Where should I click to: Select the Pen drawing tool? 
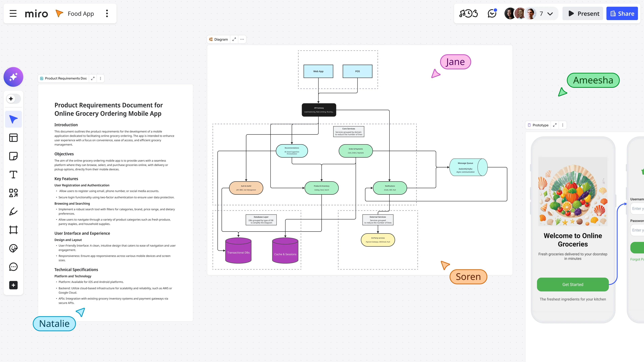[x=13, y=211]
